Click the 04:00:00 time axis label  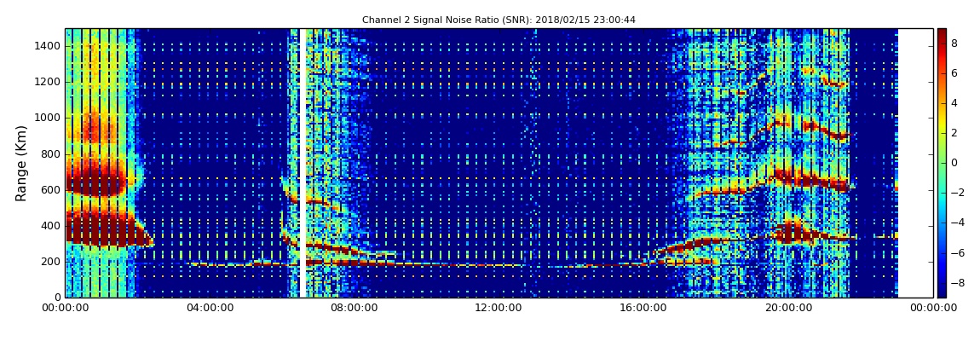[x=210, y=308]
